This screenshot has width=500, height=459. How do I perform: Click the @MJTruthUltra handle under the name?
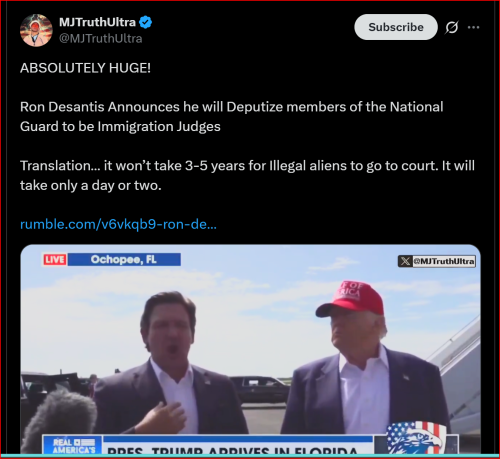point(101,39)
